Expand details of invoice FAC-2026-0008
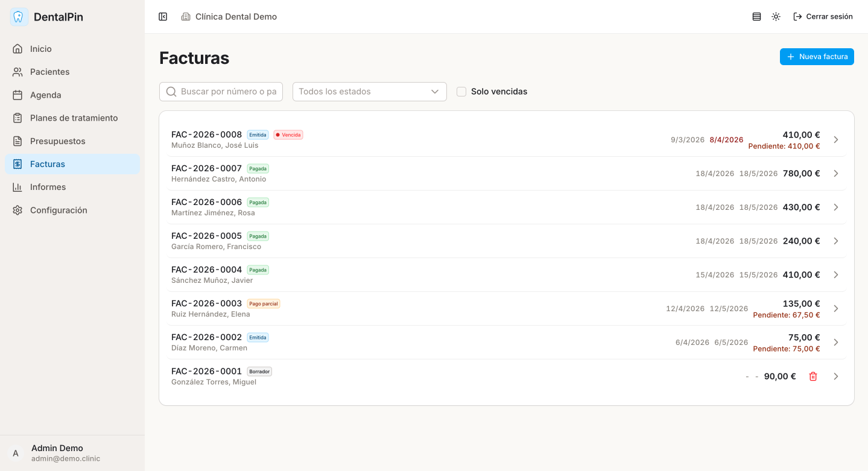Image resolution: width=868 pixels, height=471 pixels. pos(835,139)
